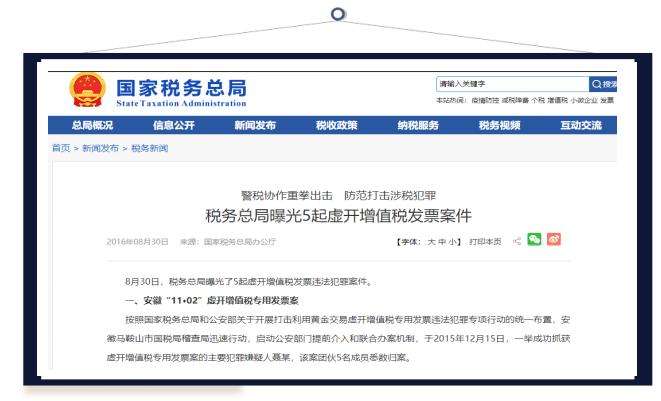Screen dimensions: 661x401
Task: Set font size to 大
Action: pyautogui.click(x=431, y=241)
